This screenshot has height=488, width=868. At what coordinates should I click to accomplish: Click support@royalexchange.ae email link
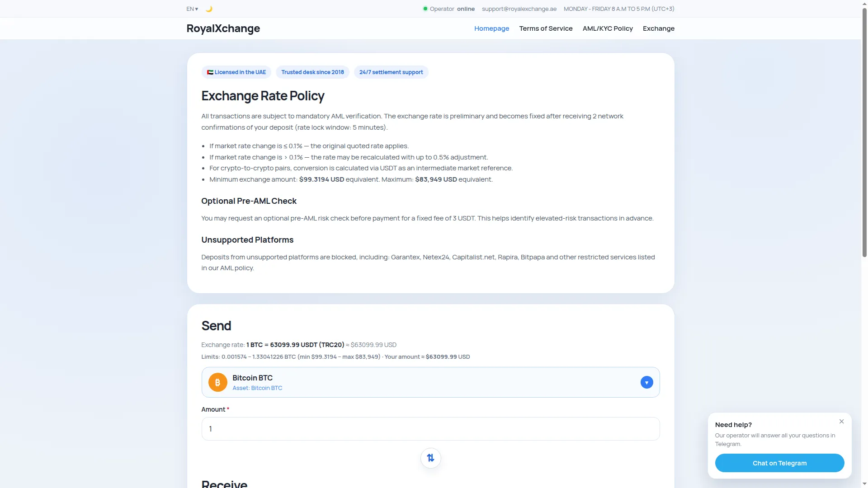519,9
